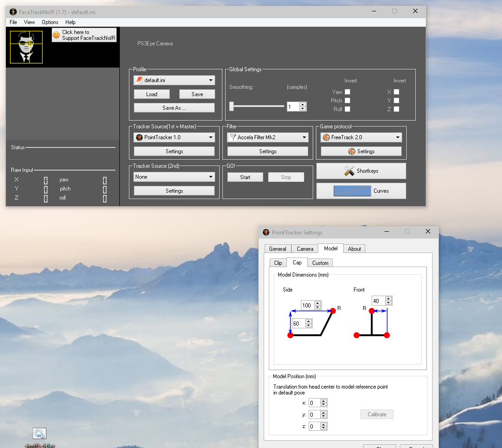Image resolution: width=502 pixels, height=448 pixels.
Task: Check the Invert X axis box
Action: pos(396,92)
